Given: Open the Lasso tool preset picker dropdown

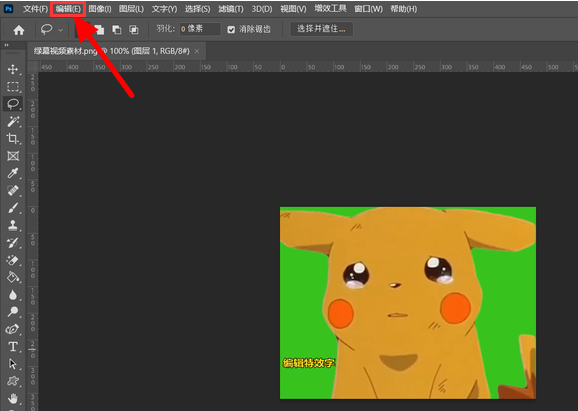Looking at the screenshot, I should pyautogui.click(x=60, y=30).
